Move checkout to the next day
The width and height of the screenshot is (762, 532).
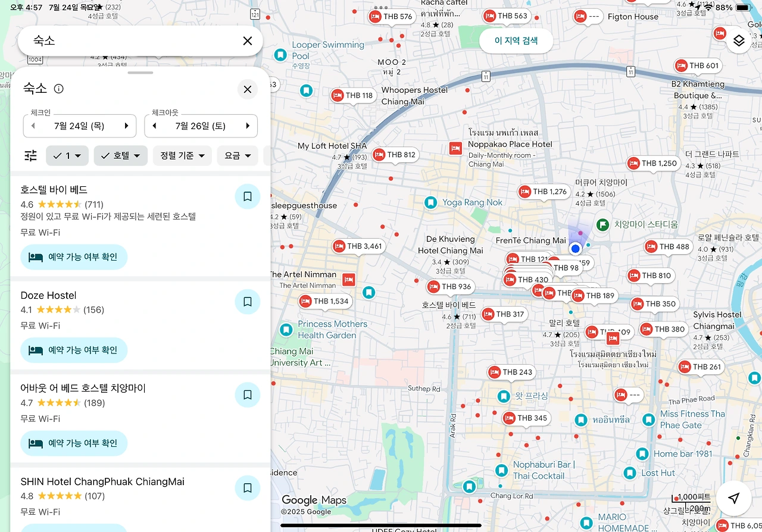coord(248,126)
